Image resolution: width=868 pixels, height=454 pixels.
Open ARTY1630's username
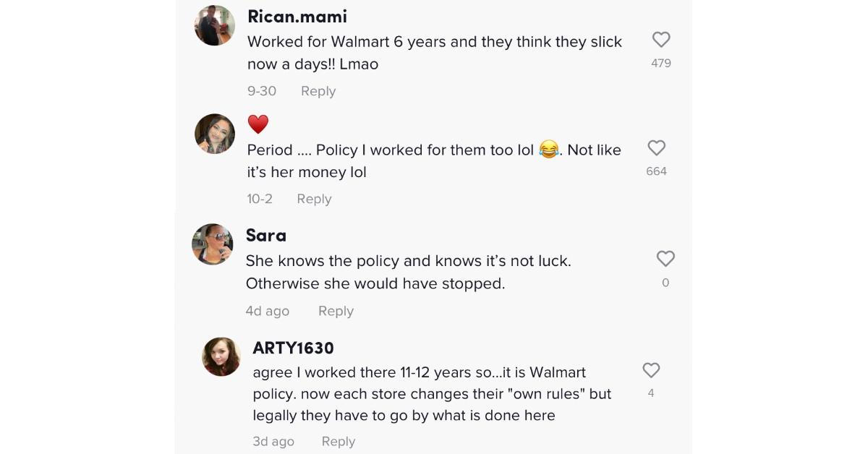click(x=293, y=348)
